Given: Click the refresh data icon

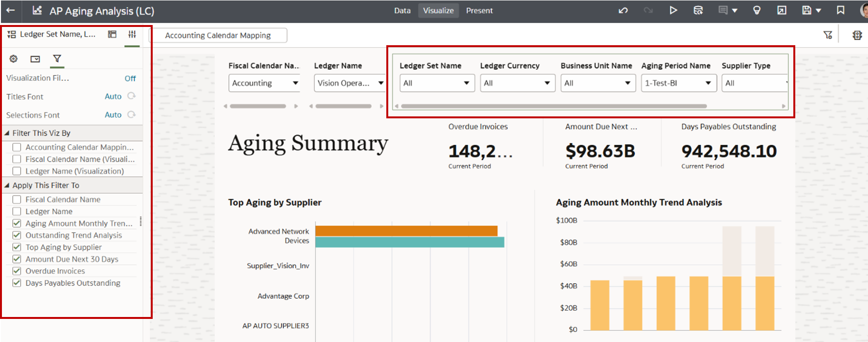Looking at the screenshot, I should (698, 11).
